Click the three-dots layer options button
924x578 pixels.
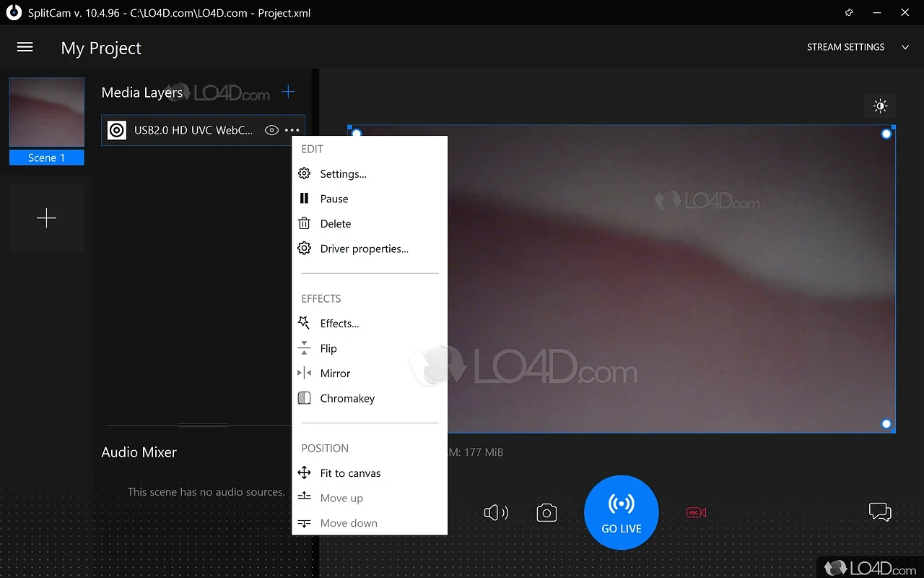click(292, 131)
